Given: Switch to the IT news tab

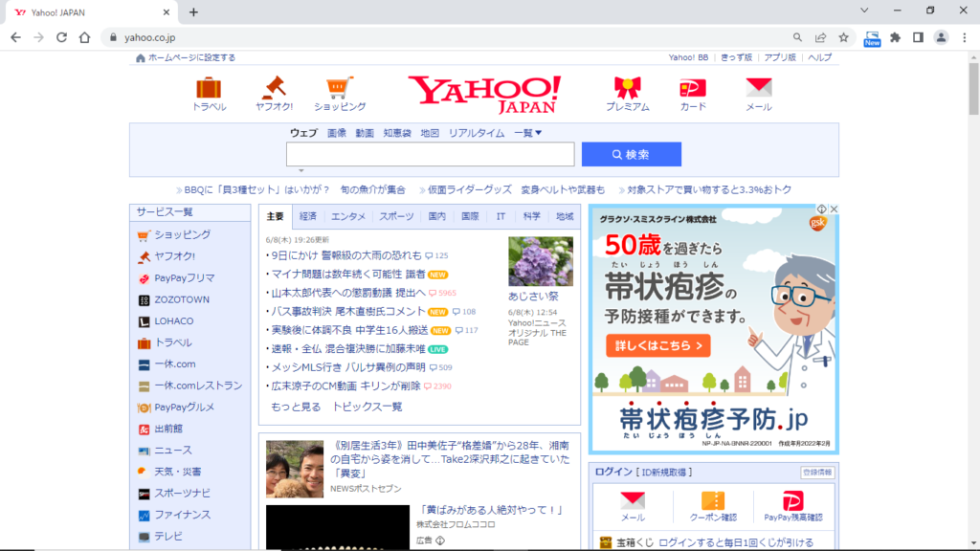Looking at the screenshot, I should (x=501, y=216).
